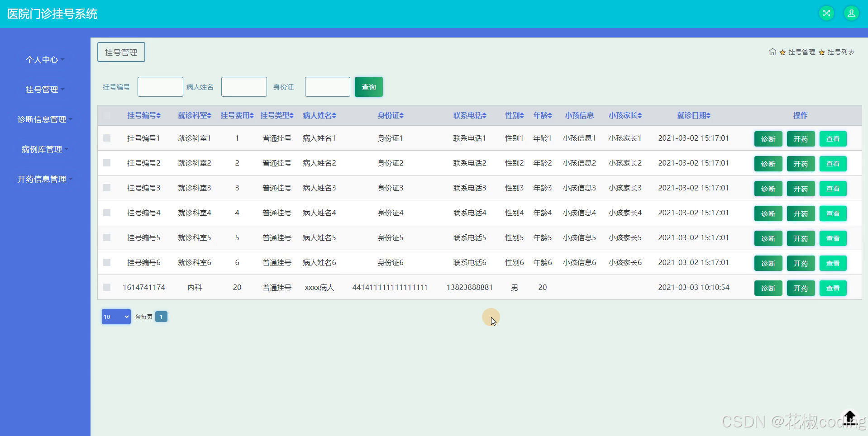This screenshot has width=868, height=436.
Task: Check the row checkbox for 1614741174
Action: (x=107, y=287)
